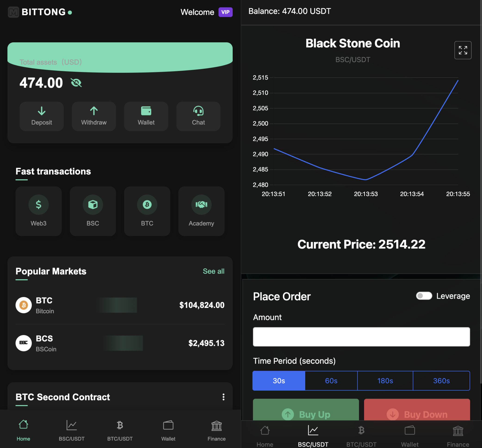Click the Amount input field
Screen dimensions: 482x448
(361, 337)
